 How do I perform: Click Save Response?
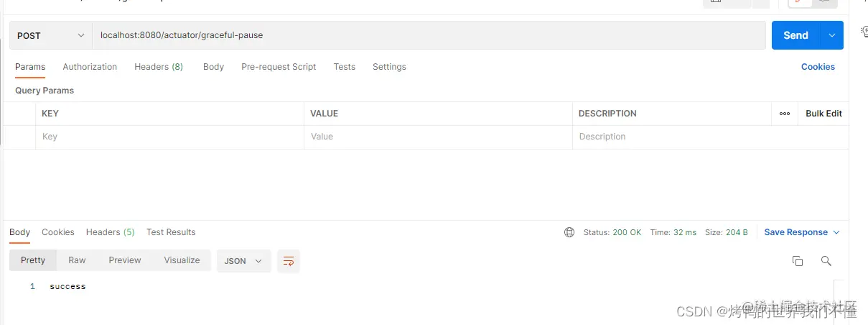795,232
